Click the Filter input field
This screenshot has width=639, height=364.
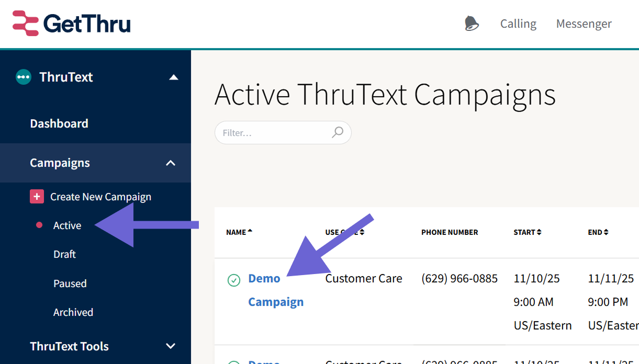[x=283, y=133]
